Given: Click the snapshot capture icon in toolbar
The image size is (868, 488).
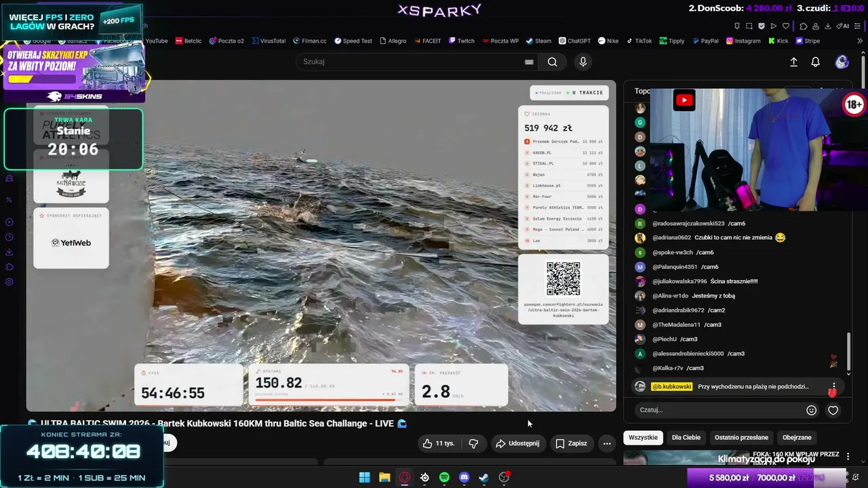Looking at the screenshot, I should click(749, 26).
